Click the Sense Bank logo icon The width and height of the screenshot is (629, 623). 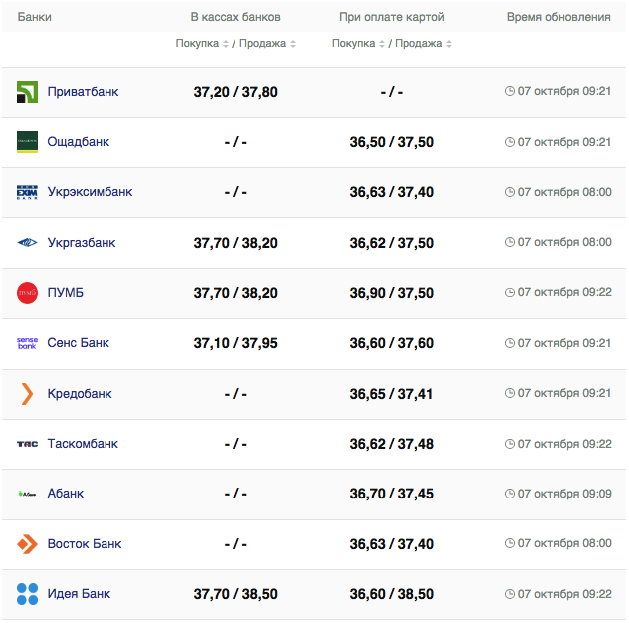pyautogui.click(x=27, y=343)
